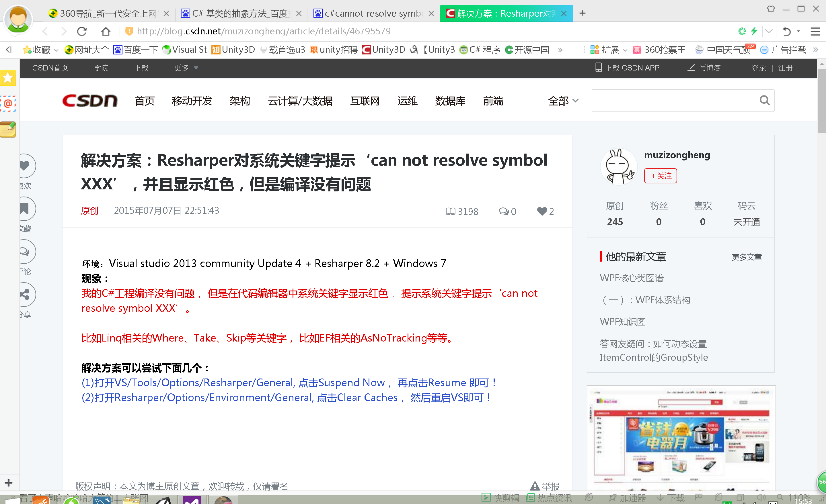Click the article heart likes count
The image size is (826, 504).
point(546,211)
